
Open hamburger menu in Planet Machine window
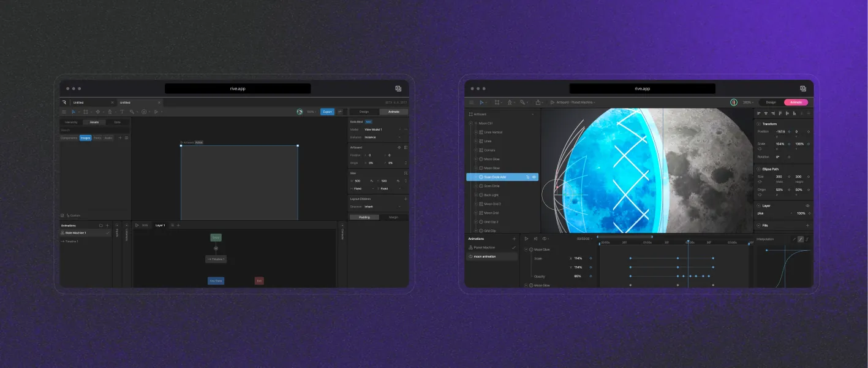click(x=472, y=102)
